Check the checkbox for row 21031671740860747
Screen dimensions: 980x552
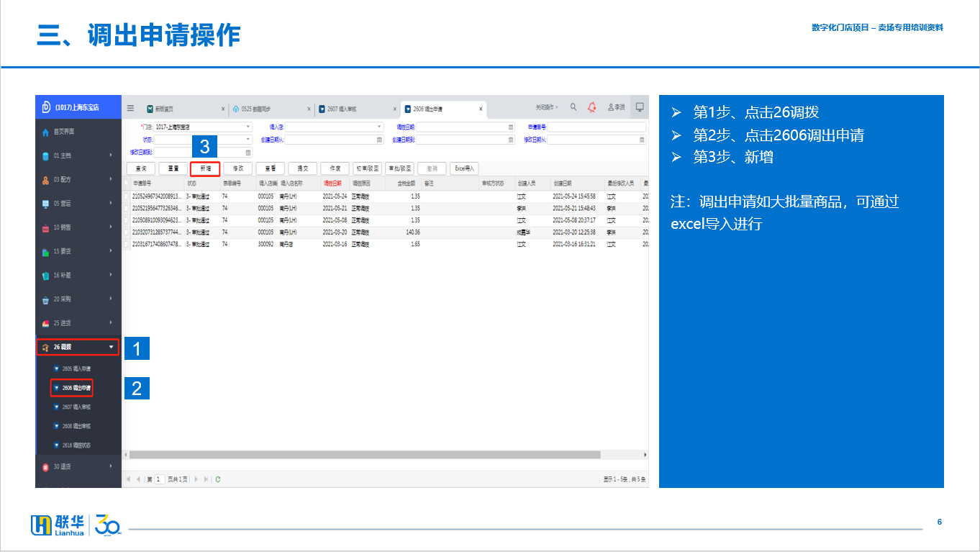[x=127, y=245]
